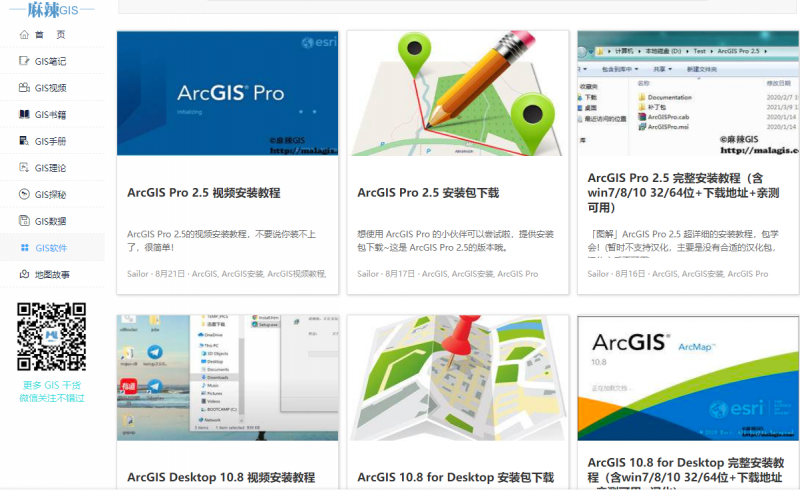
Task: Click the GIS视频 video icon
Action: pos(25,88)
